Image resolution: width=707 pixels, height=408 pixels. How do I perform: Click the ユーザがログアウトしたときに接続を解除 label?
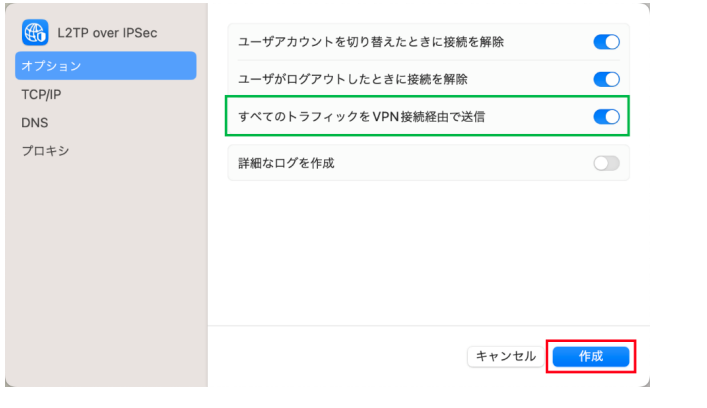click(353, 79)
